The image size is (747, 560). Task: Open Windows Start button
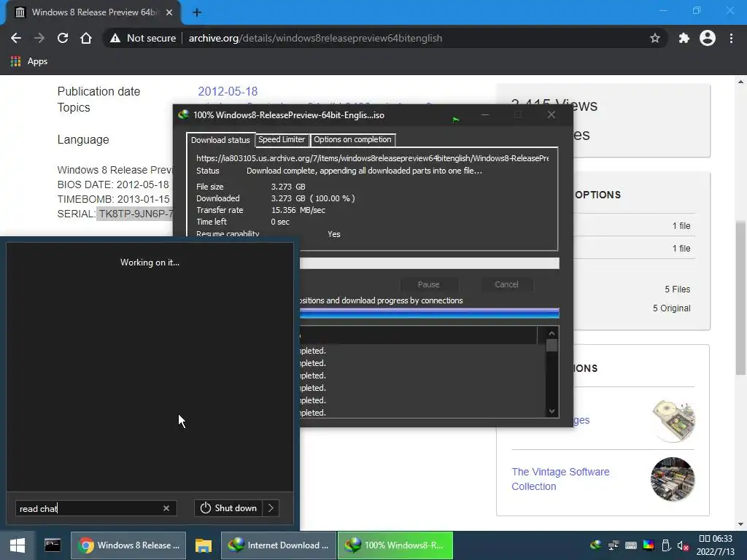tap(18, 545)
